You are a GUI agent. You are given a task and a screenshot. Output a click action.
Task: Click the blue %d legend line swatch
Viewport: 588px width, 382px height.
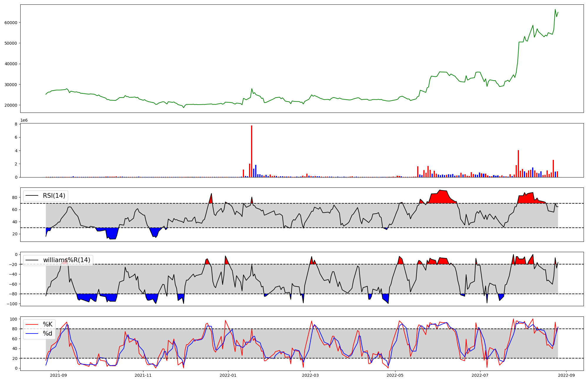32,334
